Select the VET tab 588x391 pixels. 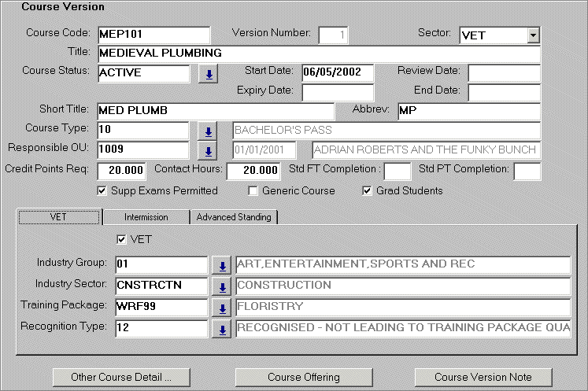pos(59,217)
